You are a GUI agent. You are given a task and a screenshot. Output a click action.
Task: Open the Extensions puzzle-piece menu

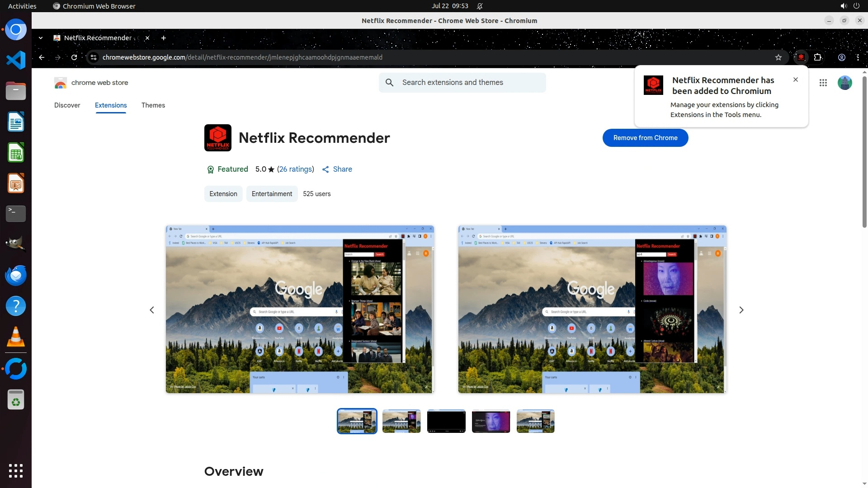coord(817,57)
